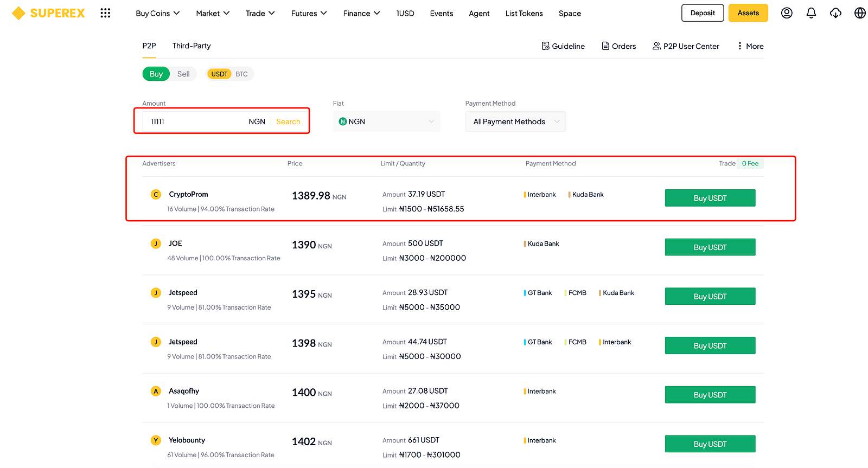Open the language globe icon
The image size is (868, 468).
point(860,13)
